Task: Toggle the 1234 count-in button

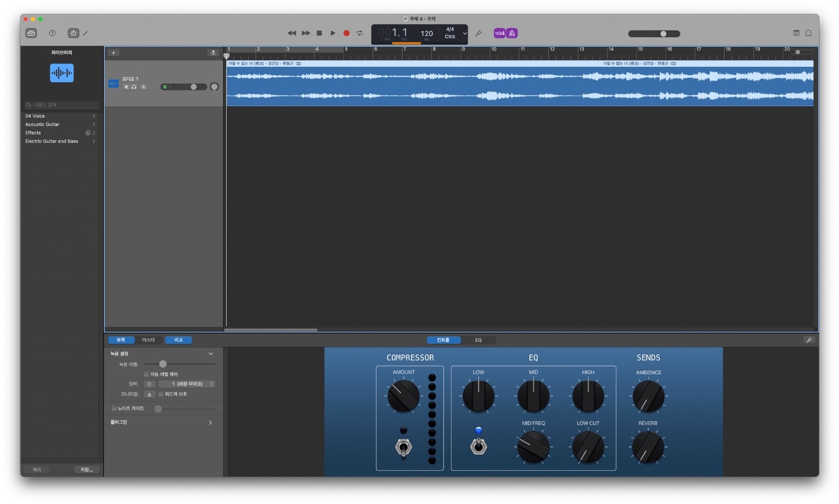Action: tap(499, 33)
